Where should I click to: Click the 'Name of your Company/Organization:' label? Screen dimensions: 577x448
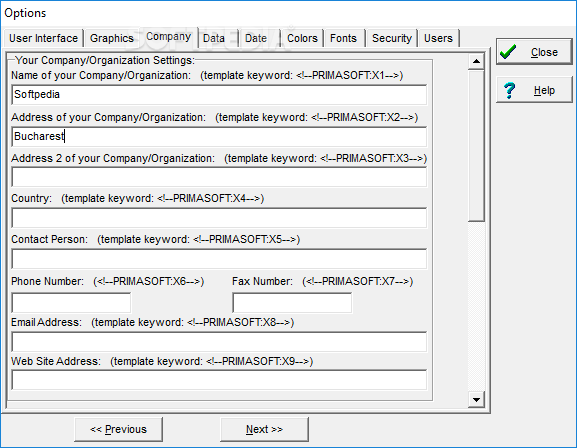pos(101,75)
